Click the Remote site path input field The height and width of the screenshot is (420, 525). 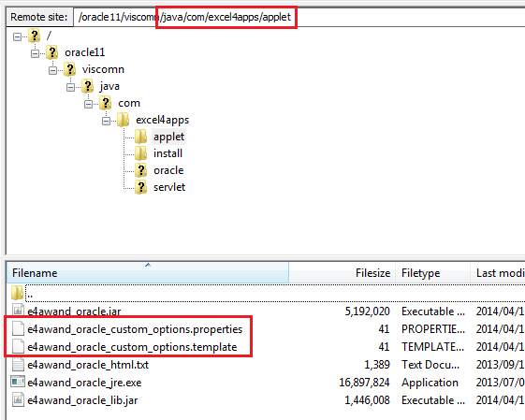coord(299,17)
